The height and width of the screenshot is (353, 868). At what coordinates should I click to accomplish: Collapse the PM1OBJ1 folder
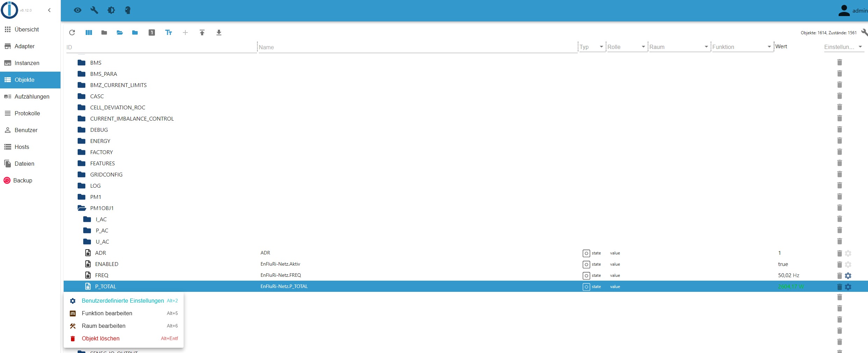[82, 208]
